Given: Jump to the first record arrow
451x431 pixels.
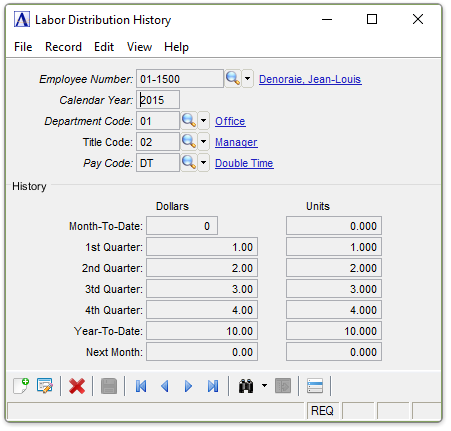Looking at the screenshot, I should [x=141, y=386].
